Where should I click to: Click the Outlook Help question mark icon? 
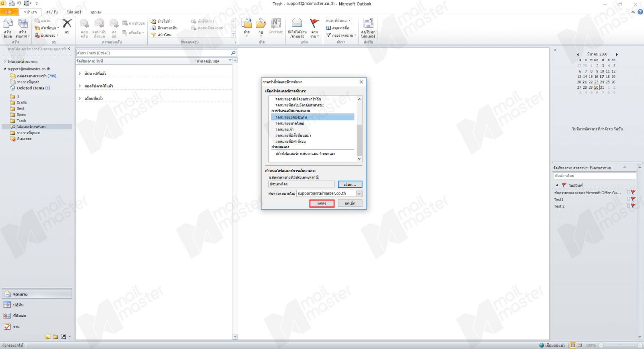click(640, 12)
